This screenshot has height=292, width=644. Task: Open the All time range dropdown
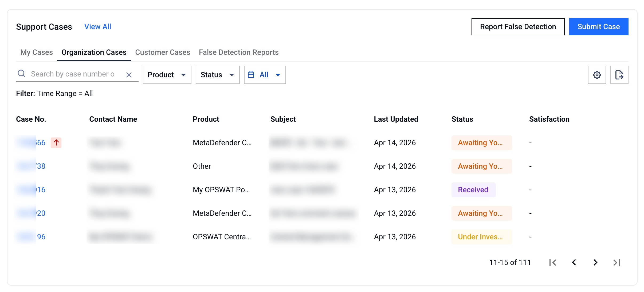(x=265, y=75)
